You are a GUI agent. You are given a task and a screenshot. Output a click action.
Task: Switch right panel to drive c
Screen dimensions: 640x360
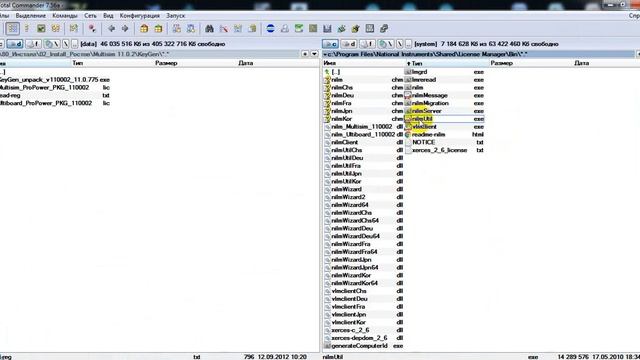pos(330,44)
